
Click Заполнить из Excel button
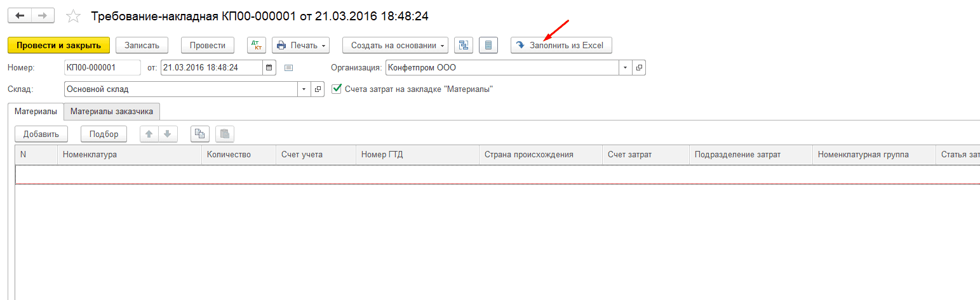coord(561,45)
